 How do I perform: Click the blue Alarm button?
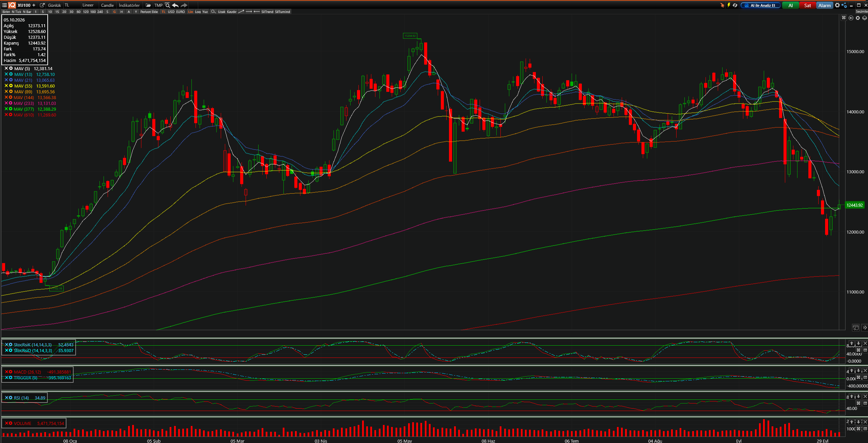point(824,5)
